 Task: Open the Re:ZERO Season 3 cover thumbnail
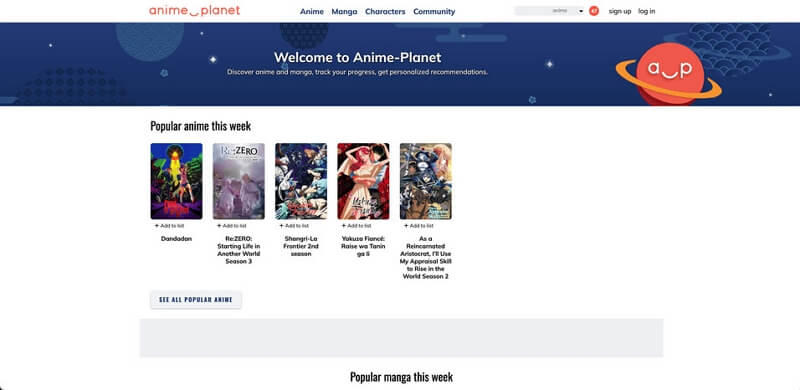(239, 181)
